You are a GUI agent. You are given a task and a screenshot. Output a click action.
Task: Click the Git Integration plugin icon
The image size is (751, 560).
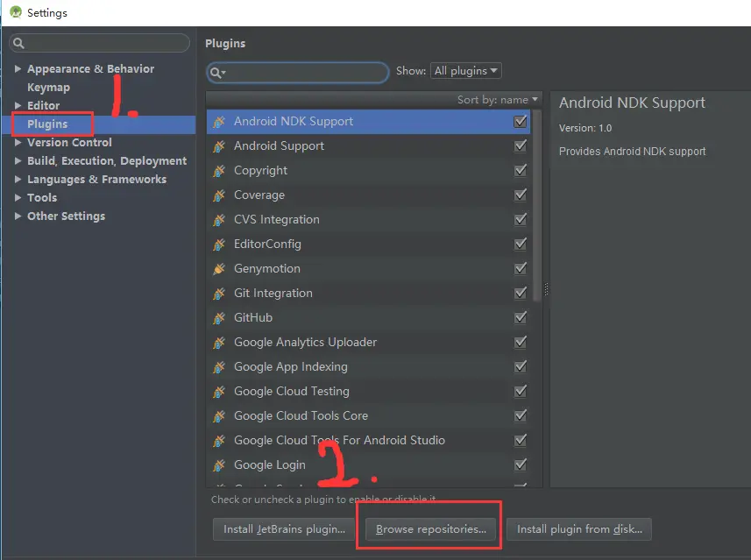pos(219,294)
